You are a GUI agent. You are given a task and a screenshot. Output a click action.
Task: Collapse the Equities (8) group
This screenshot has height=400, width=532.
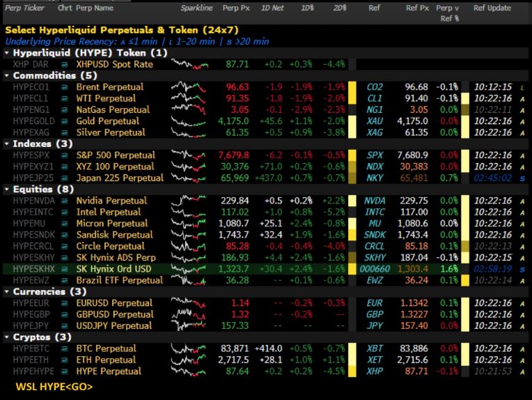pyautogui.click(x=6, y=190)
